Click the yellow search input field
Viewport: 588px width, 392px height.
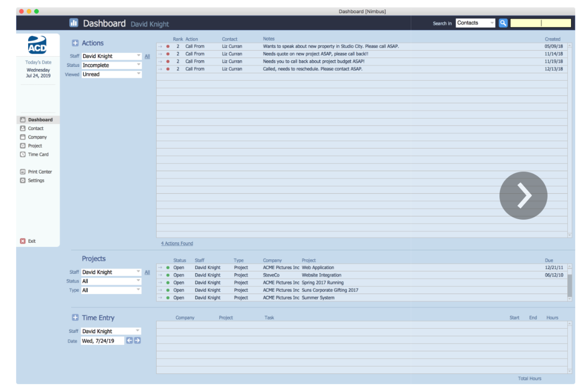(540, 23)
